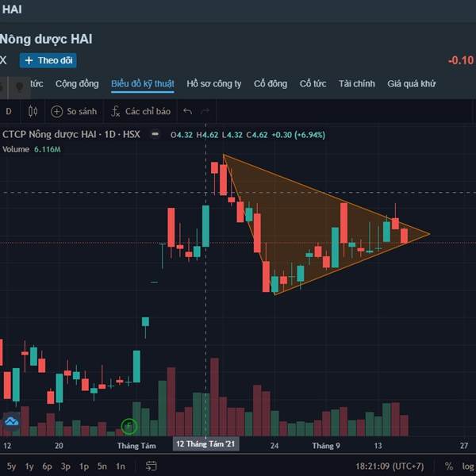Select the 5y time range
The width and height of the screenshot is (476, 476).
tap(11, 466)
